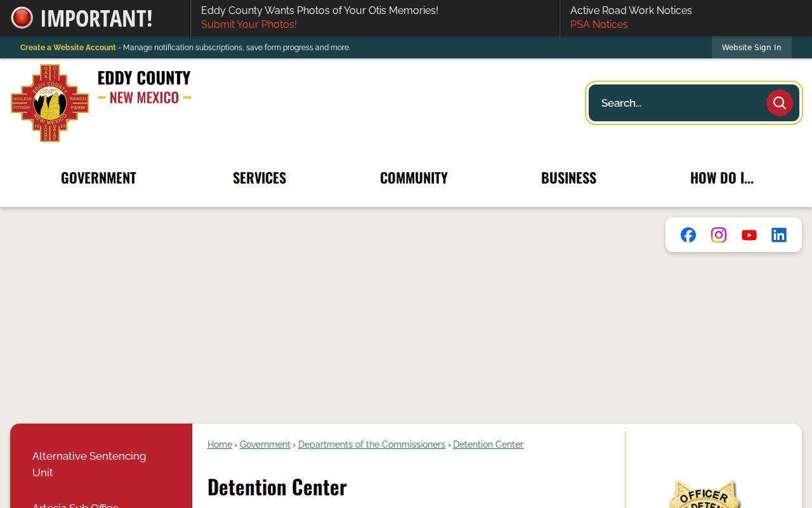Open the PSA Notices link

point(599,25)
